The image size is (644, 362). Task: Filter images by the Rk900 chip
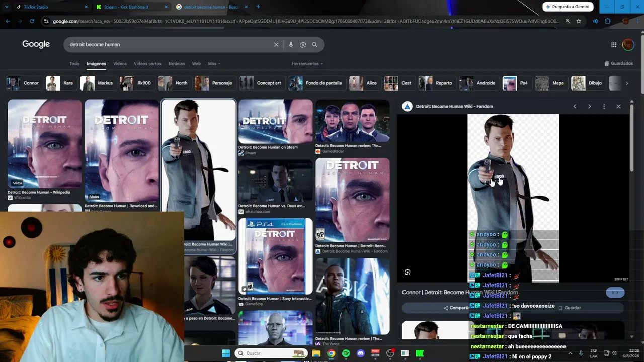(x=136, y=83)
